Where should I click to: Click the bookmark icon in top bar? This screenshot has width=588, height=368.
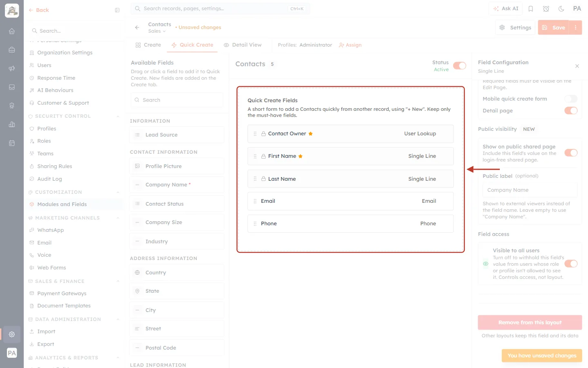(531, 9)
